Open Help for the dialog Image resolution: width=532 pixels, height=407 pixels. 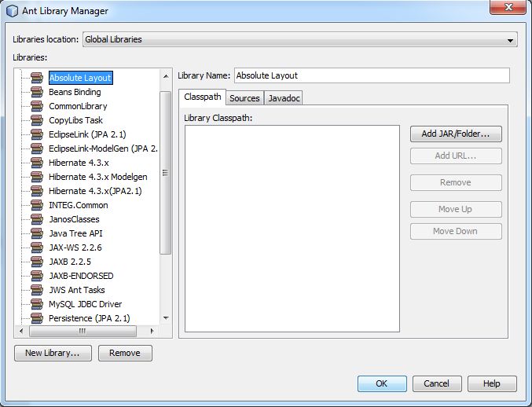492,383
